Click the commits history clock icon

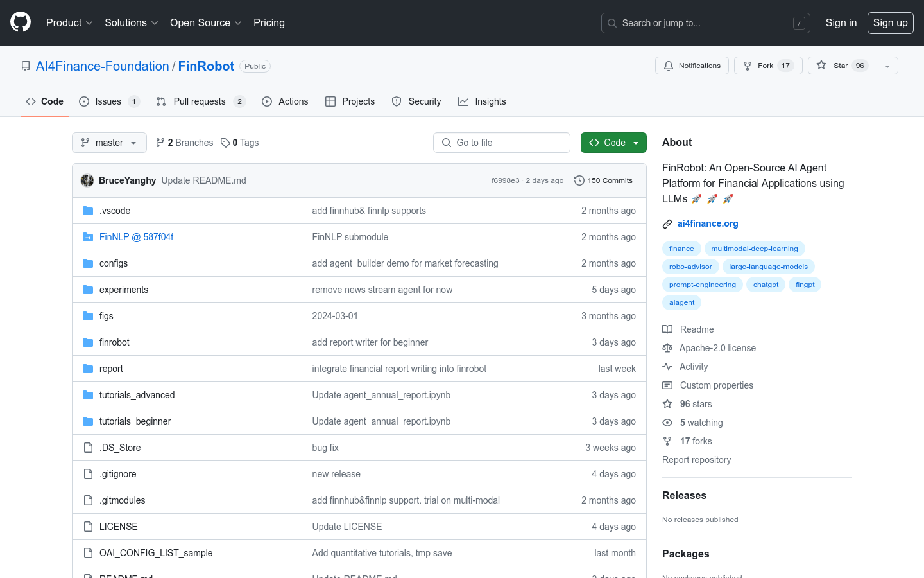[x=579, y=180]
